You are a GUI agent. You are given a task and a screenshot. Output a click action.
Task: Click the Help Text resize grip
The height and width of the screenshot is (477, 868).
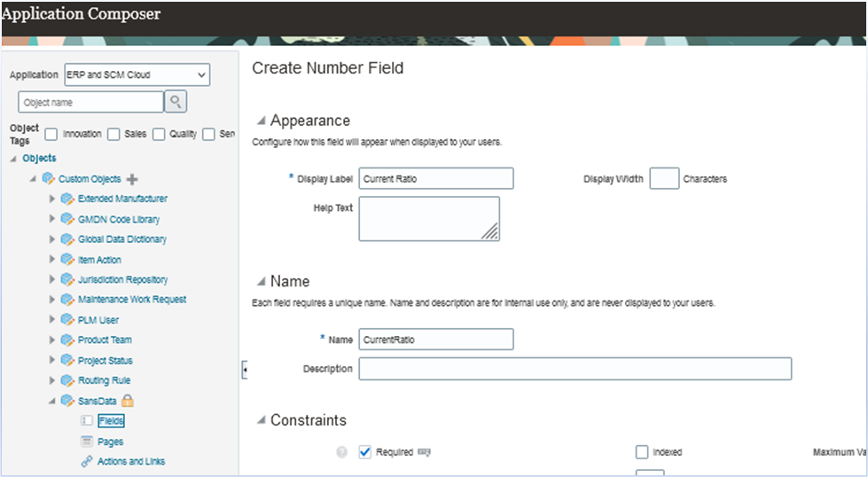490,232
